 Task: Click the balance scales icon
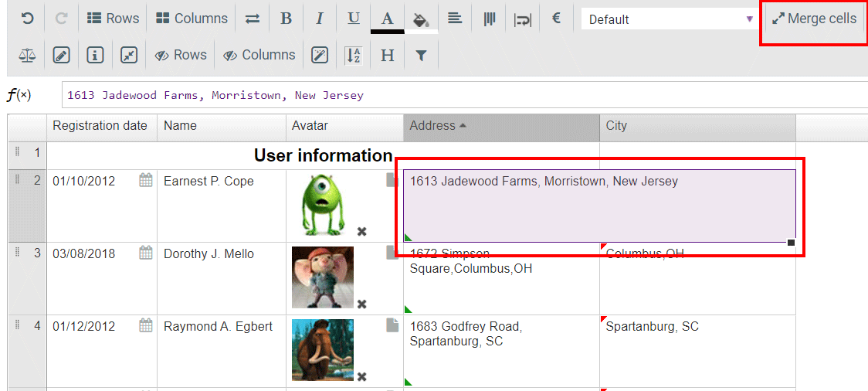tap(27, 55)
